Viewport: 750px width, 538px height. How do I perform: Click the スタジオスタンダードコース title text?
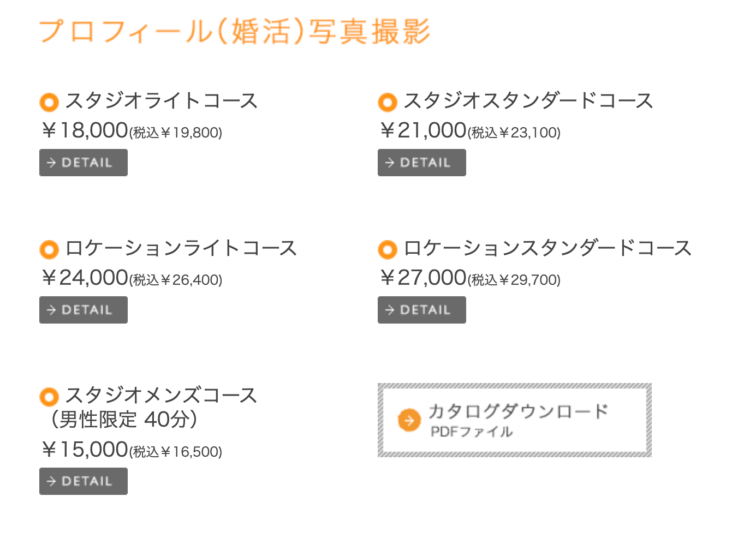(x=529, y=101)
